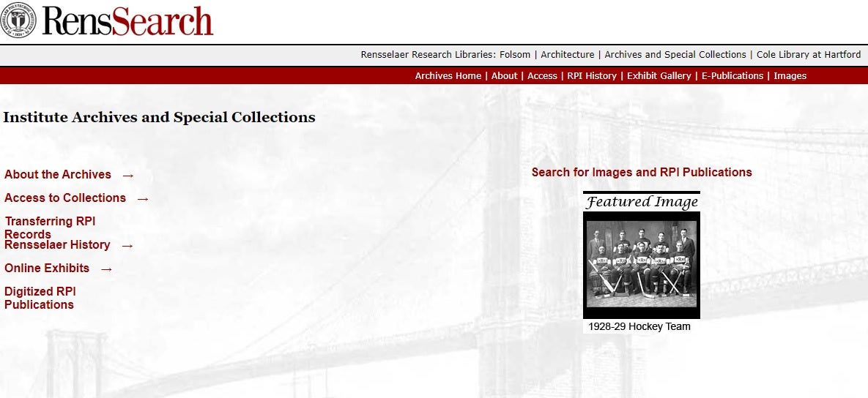
Task: Select Access in the red navigation bar
Action: click(x=542, y=76)
